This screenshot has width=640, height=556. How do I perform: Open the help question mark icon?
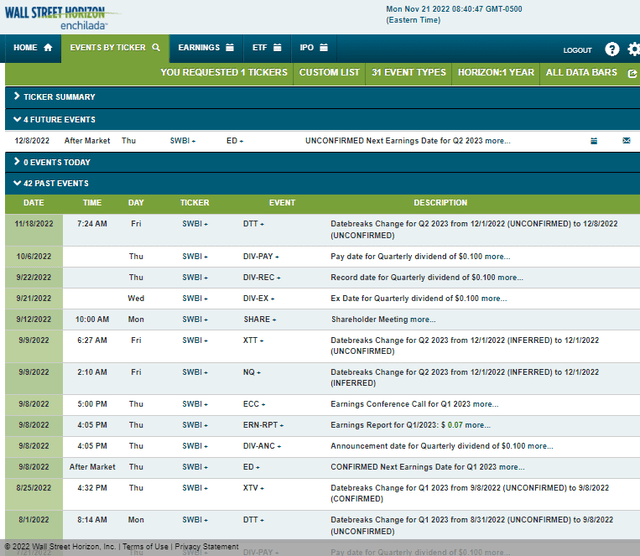point(611,49)
